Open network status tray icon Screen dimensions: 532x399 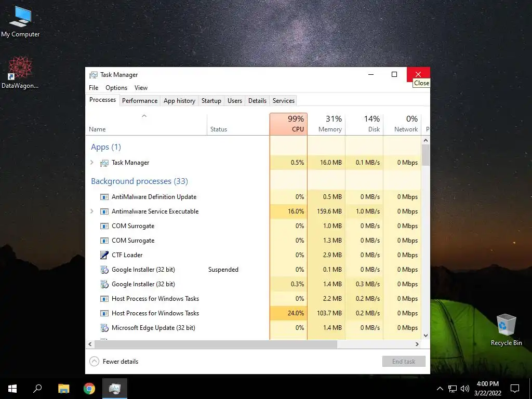click(453, 389)
